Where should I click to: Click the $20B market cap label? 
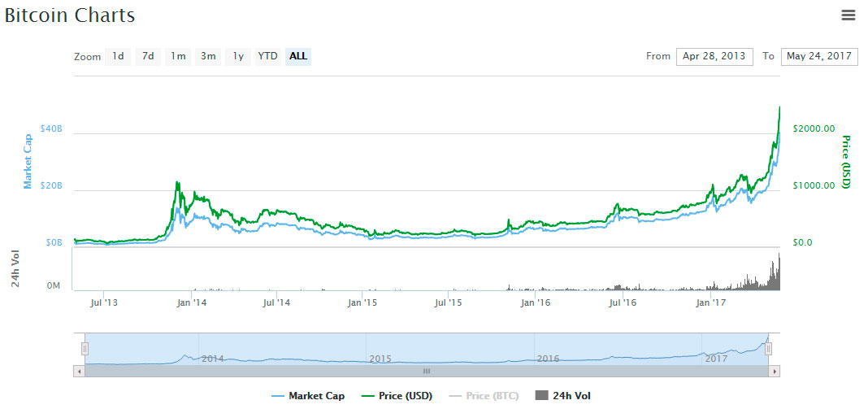(51, 185)
